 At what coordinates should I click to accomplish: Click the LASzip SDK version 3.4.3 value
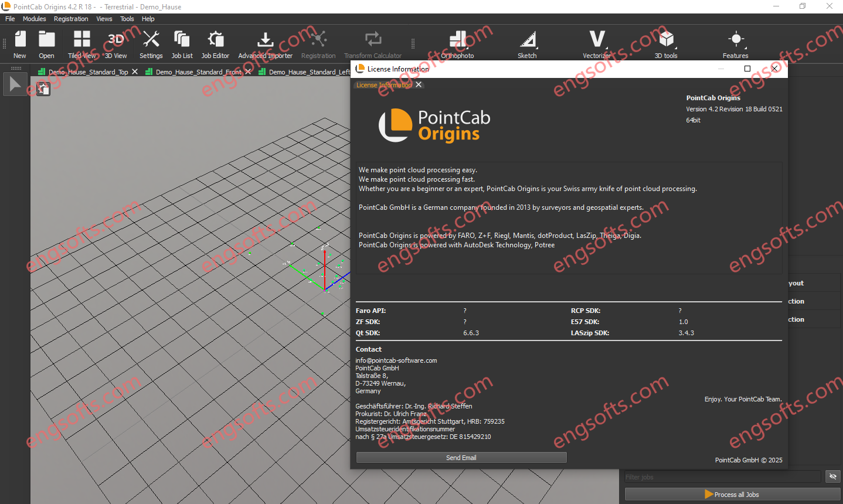pos(686,333)
